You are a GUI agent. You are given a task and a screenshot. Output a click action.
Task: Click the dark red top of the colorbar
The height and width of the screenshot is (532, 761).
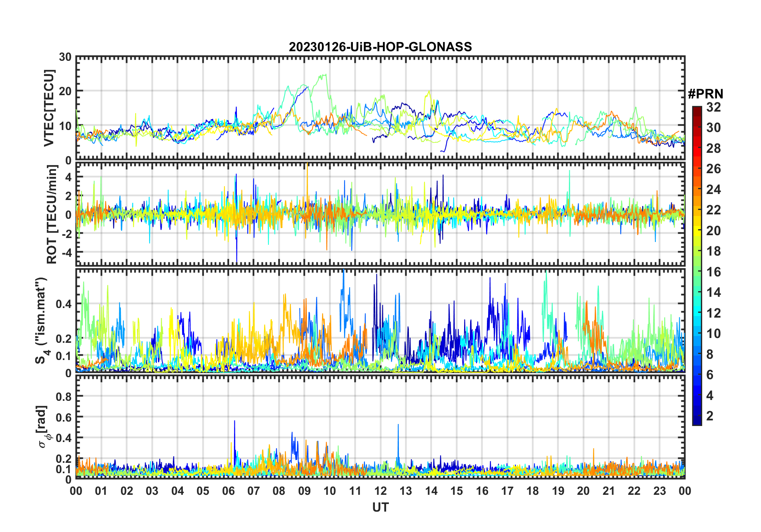point(697,109)
